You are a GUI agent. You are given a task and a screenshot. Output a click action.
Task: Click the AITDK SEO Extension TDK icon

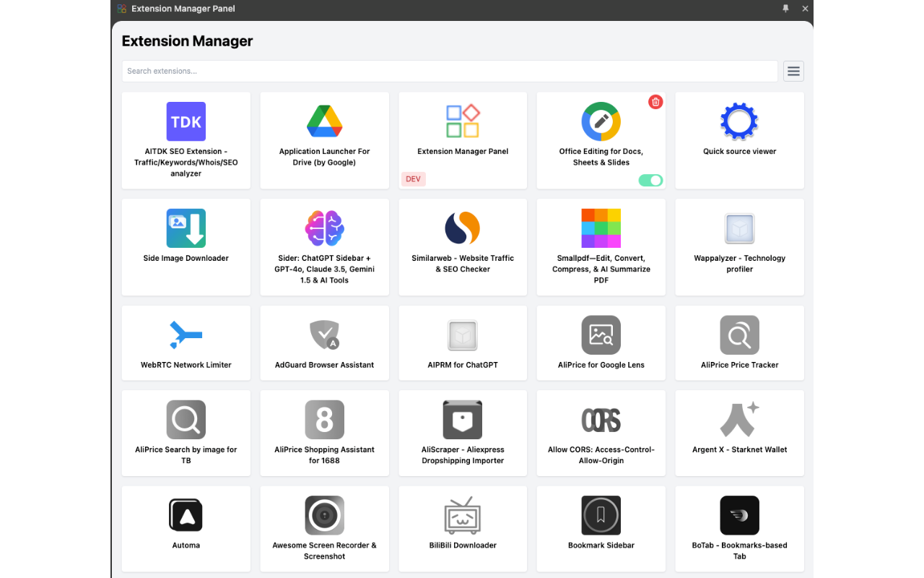(186, 121)
